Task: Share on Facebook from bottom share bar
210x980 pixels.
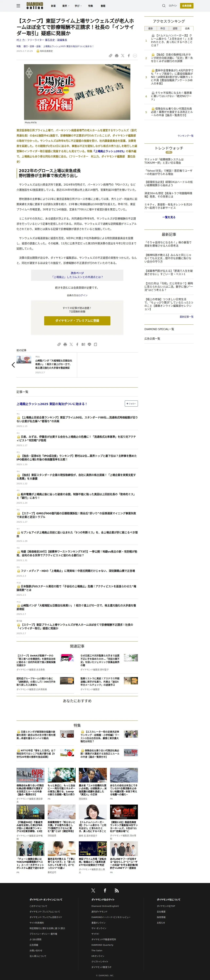Action: click(x=77, y=344)
